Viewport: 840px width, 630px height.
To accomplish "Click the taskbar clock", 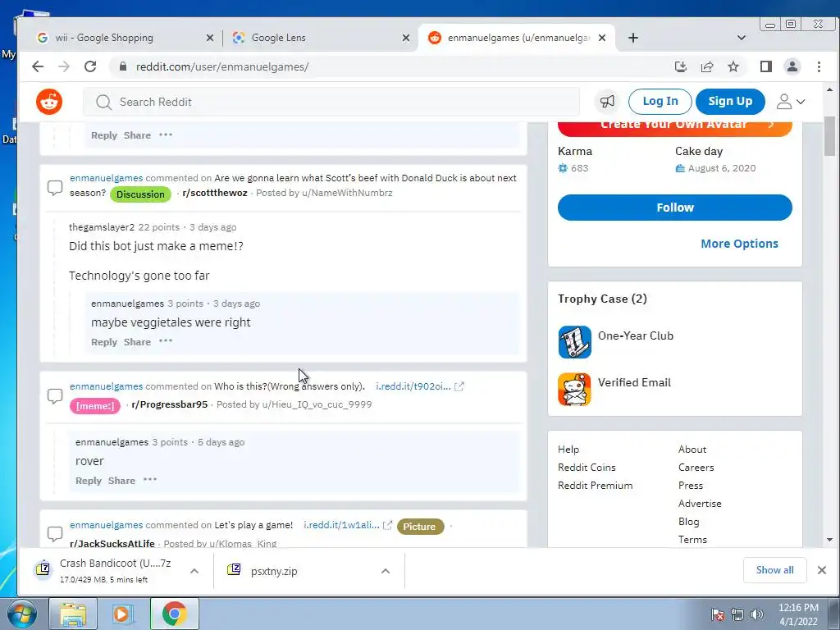I will [798, 614].
